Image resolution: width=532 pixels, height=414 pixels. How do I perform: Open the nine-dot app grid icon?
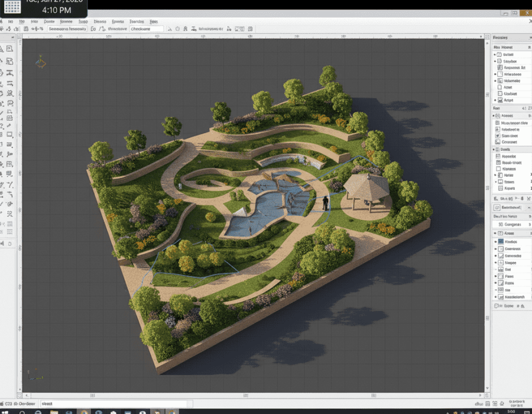[13, 7]
